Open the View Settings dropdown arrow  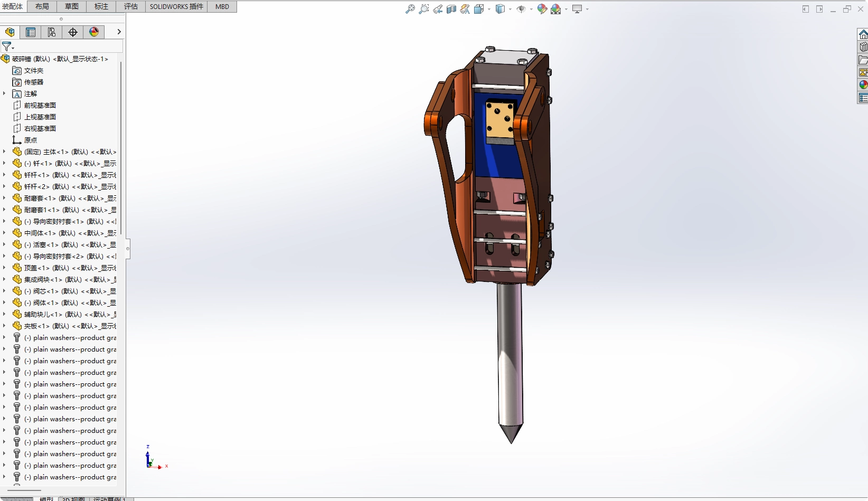[587, 9]
